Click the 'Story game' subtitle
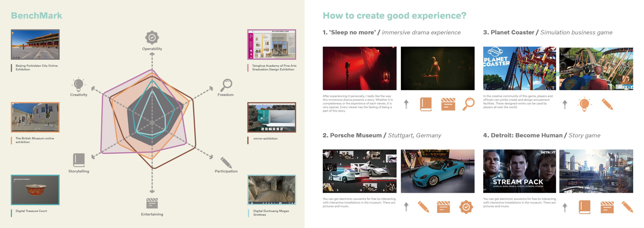The image size is (644, 228). [x=584, y=136]
